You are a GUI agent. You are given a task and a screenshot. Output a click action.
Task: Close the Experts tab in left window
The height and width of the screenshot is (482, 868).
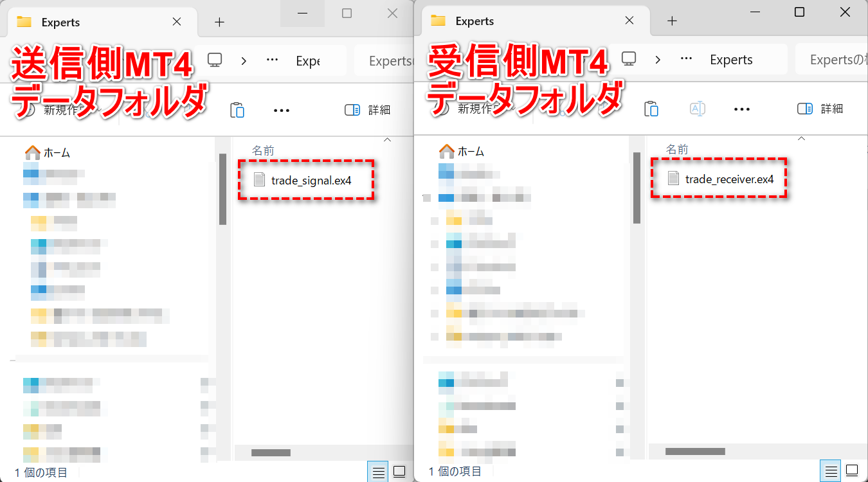click(177, 22)
